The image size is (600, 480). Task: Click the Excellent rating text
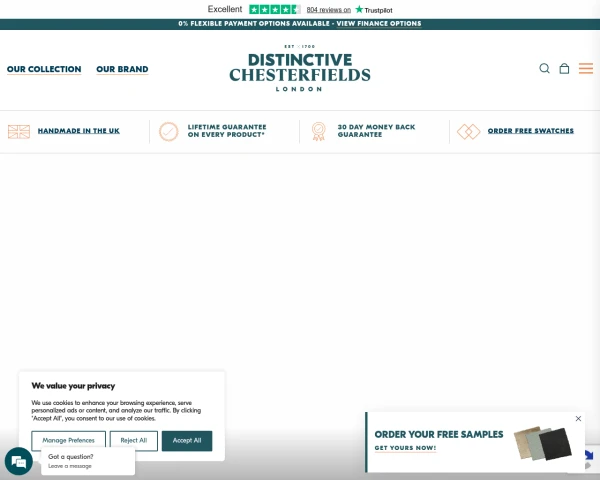225,9
